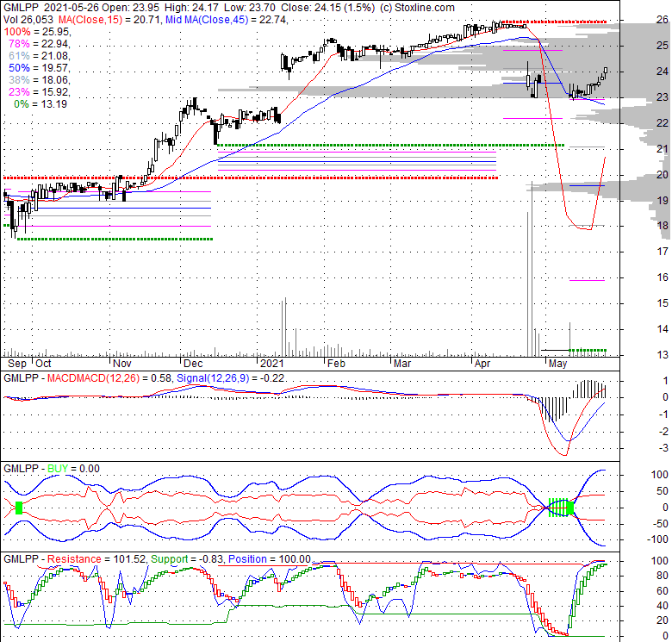Click the 24 price axis label
Screen dimensions: 672x642
click(x=663, y=72)
